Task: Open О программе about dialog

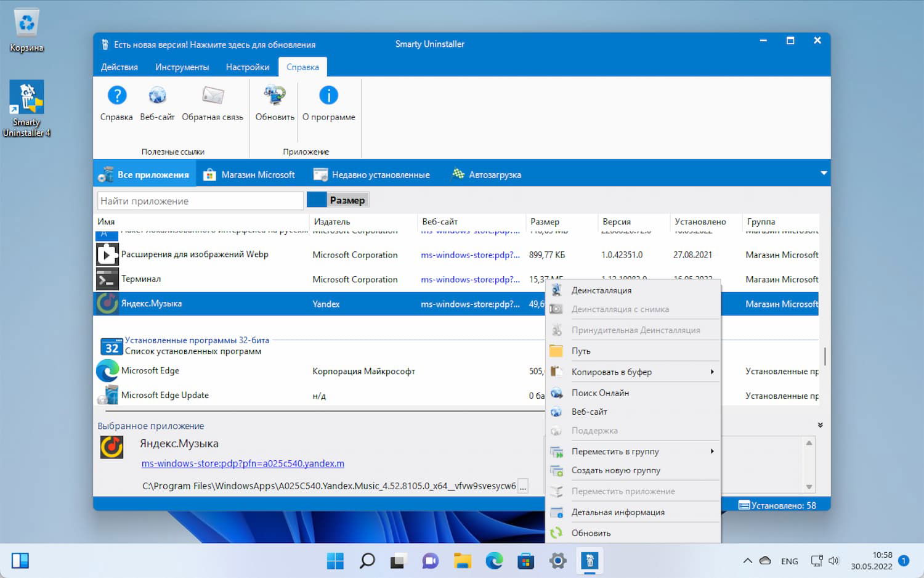Action: tap(328, 103)
